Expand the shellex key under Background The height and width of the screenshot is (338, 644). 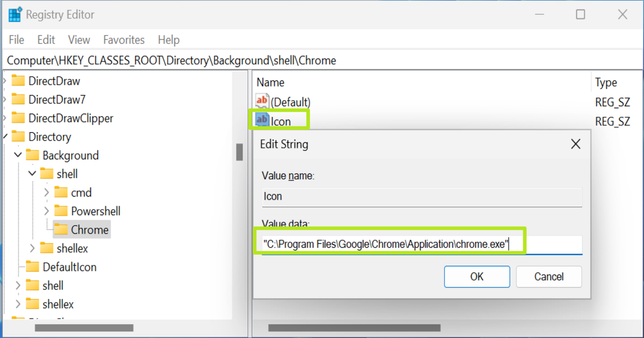pyautogui.click(x=32, y=248)
